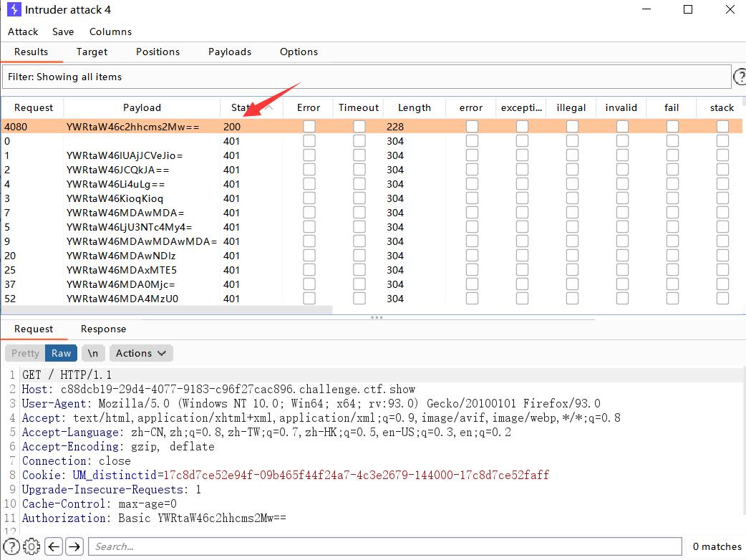Switch to the Positions tab
Screen dimensions: 746x560
tap(158, 52)
